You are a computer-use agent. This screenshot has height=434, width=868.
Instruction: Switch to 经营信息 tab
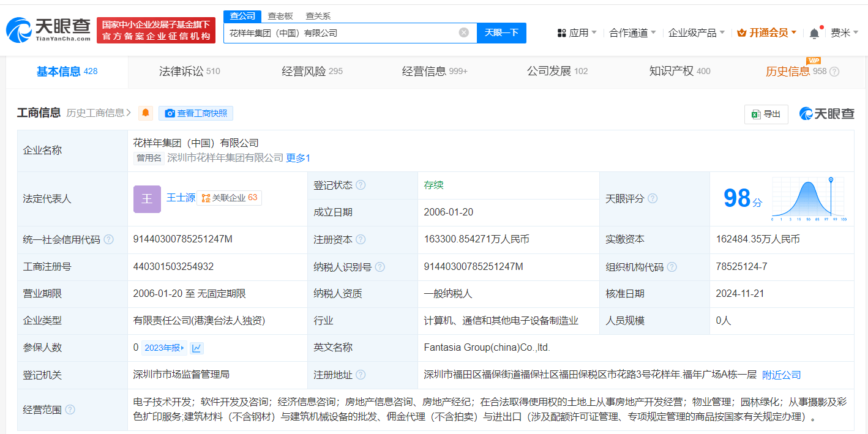(x=435, y=72)
